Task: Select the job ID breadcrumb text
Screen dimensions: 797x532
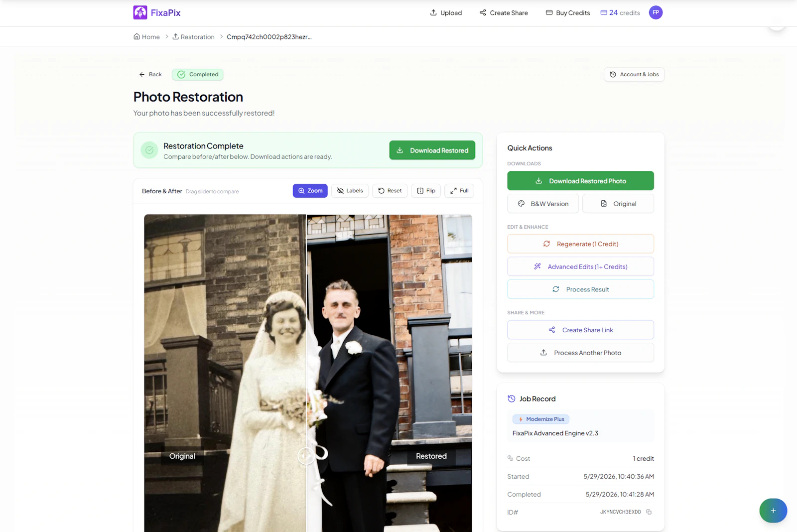Action: pyautogui.click(x=269, y=37)
